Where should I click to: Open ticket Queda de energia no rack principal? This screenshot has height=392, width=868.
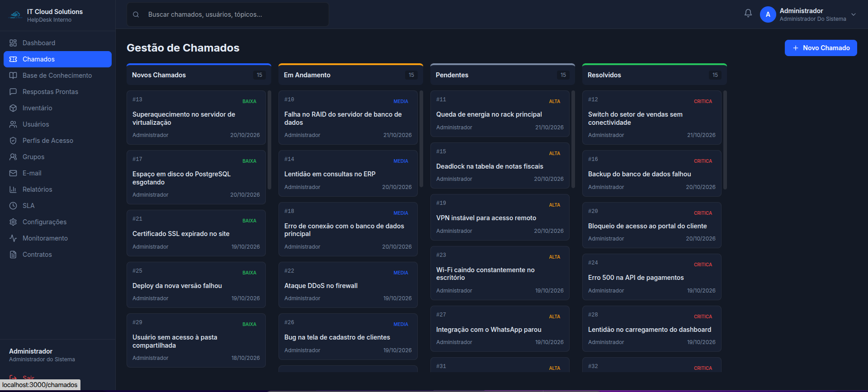coord(500,114)
